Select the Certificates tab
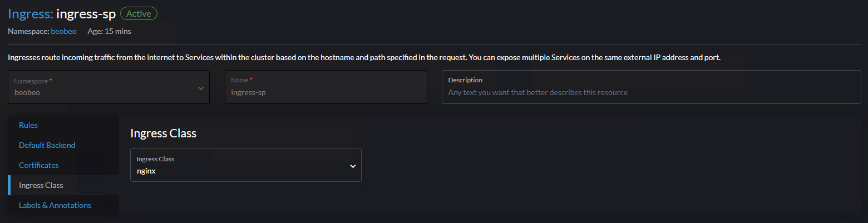This screenshot has width=868, height=223. click(x=38, y=165)
